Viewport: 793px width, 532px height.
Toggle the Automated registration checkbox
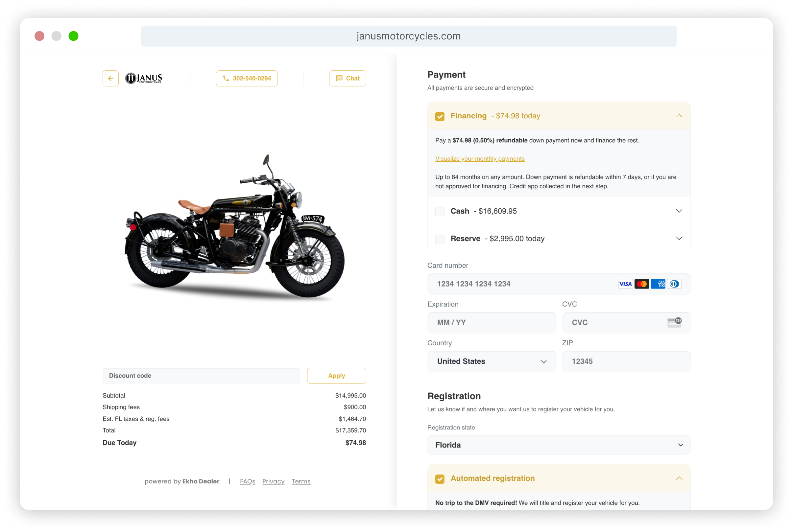tap(440, 479)
